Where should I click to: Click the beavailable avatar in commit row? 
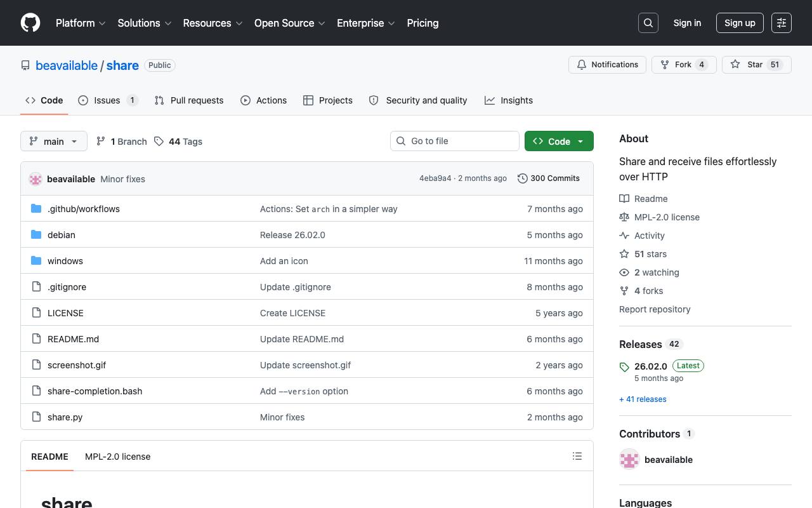click(x=36, y=179)
